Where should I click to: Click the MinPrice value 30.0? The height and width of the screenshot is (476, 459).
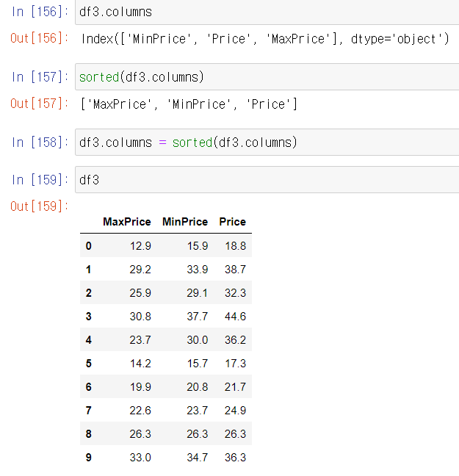(x=198, y=340)
